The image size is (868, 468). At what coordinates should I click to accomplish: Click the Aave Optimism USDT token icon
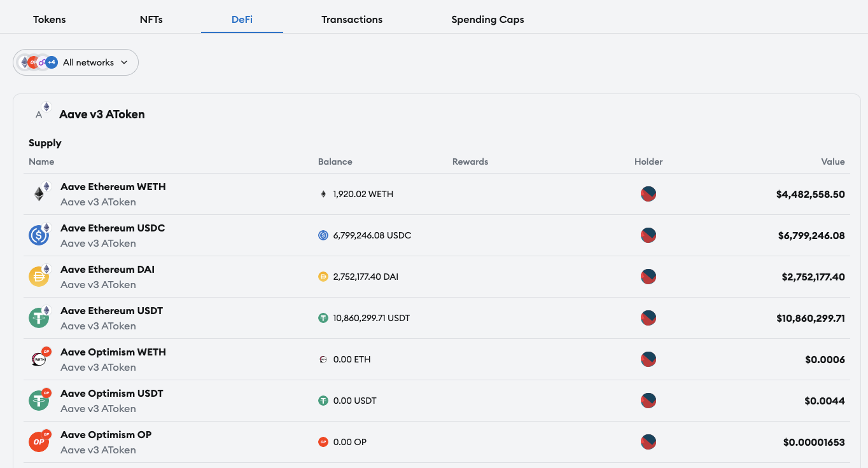39,399
